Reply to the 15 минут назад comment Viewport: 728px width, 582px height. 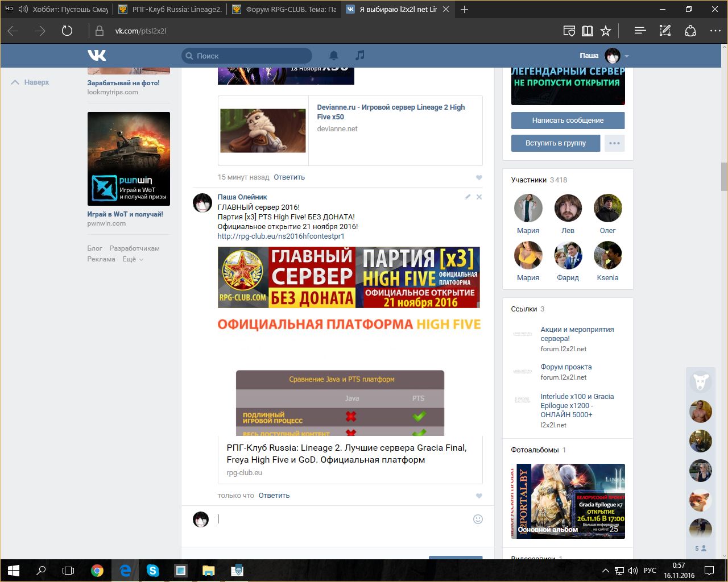coord(289,177)
